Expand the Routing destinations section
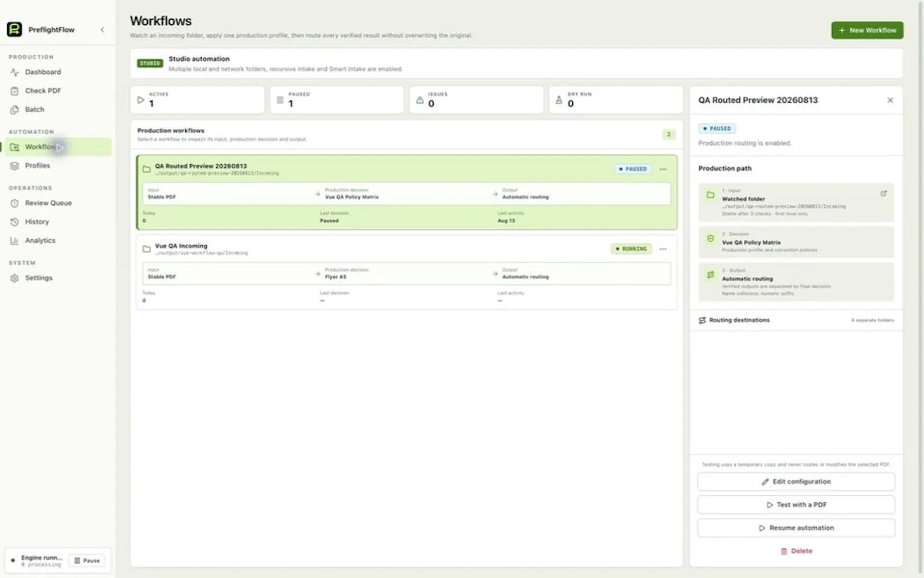The image size is (924, 578). (796, 320)
